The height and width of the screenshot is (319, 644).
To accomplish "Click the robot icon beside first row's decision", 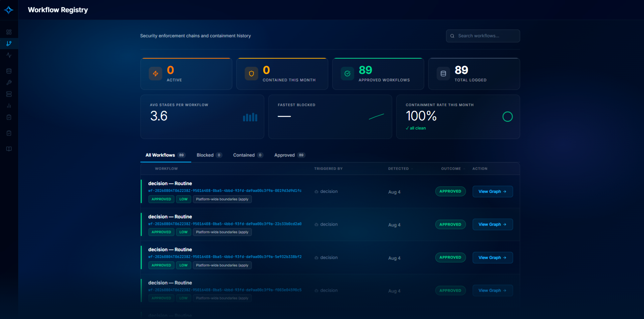I will pos(316,192).
